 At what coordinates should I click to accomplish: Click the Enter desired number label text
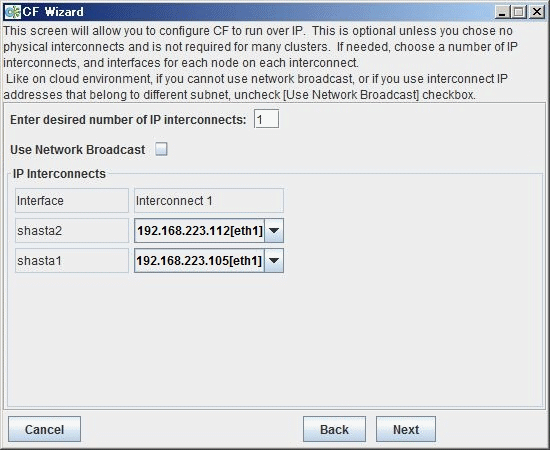[x=128, y=120]
